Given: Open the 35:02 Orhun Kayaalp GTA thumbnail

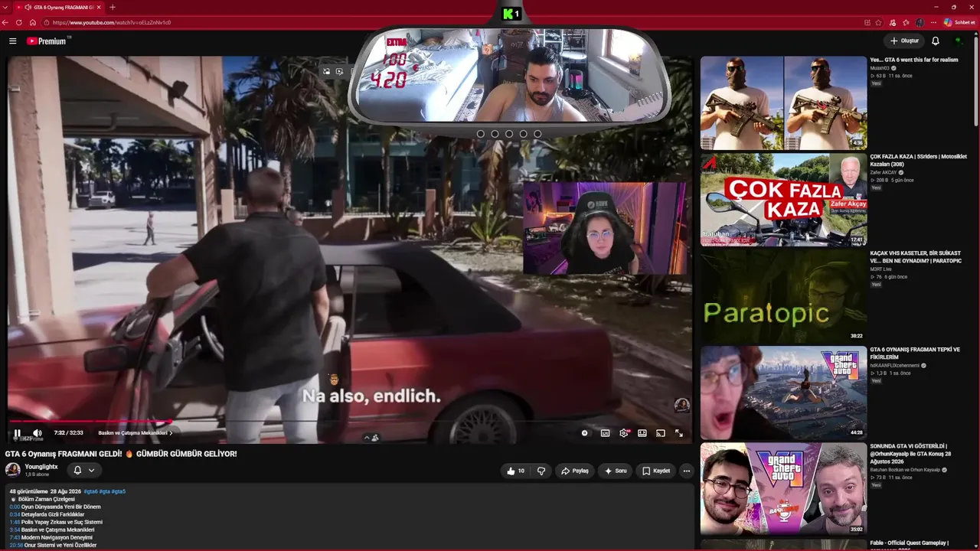Looking at the screenshot, I should click(x=783, y=489).
